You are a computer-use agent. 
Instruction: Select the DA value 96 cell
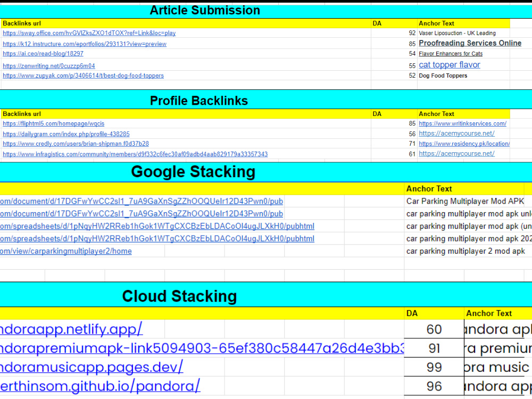pos(434,386)
